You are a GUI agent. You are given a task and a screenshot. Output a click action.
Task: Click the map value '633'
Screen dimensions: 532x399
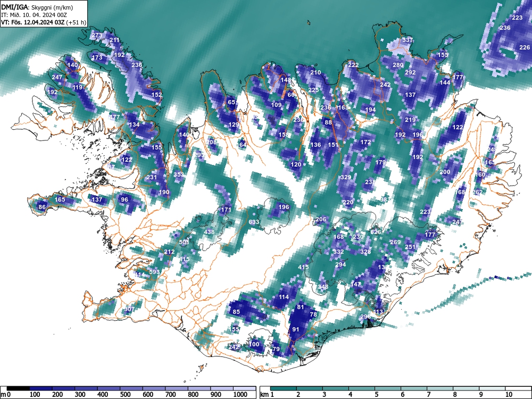pos(254,222)
